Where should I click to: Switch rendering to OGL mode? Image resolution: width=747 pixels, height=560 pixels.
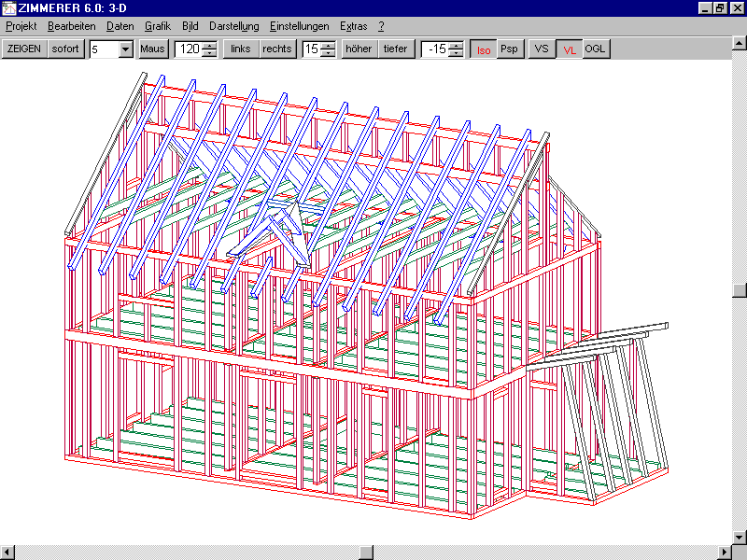[596, 49]
